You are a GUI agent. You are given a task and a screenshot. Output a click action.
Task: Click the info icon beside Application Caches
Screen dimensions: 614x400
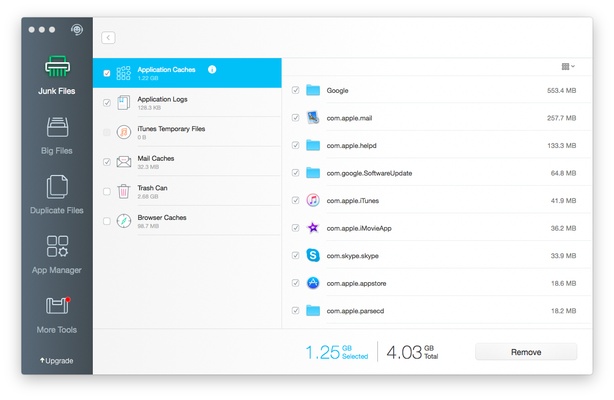[x=212, y=69]
